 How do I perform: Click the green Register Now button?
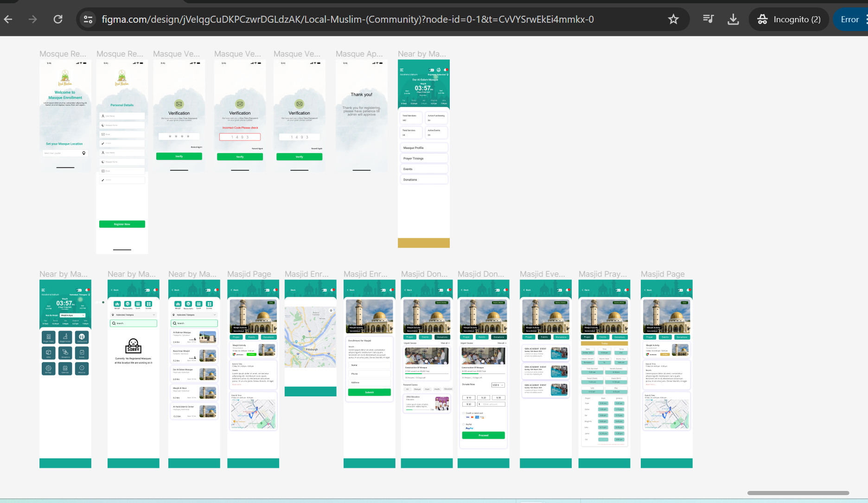[122, 224]
